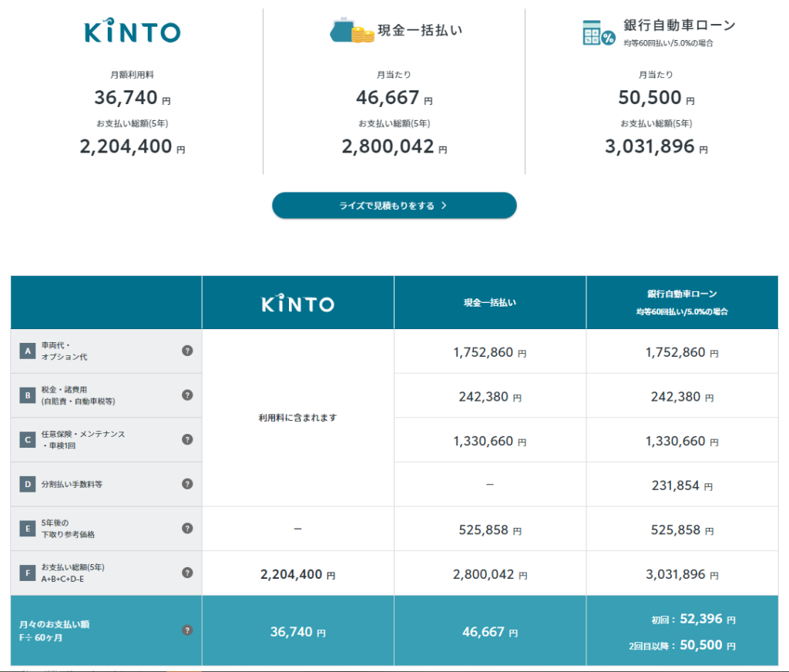
Task: Click help icon for 税金・諸費用 row
Action: point(187,395)
